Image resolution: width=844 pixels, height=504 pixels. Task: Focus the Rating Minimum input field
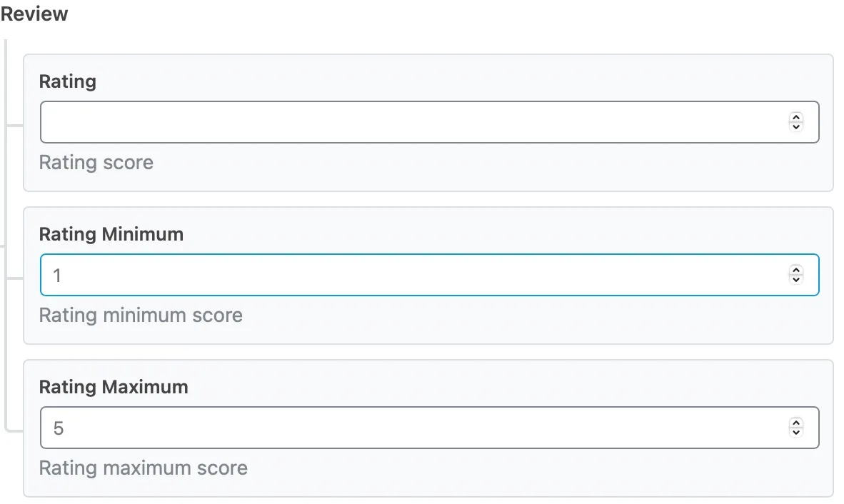[414, 275]
